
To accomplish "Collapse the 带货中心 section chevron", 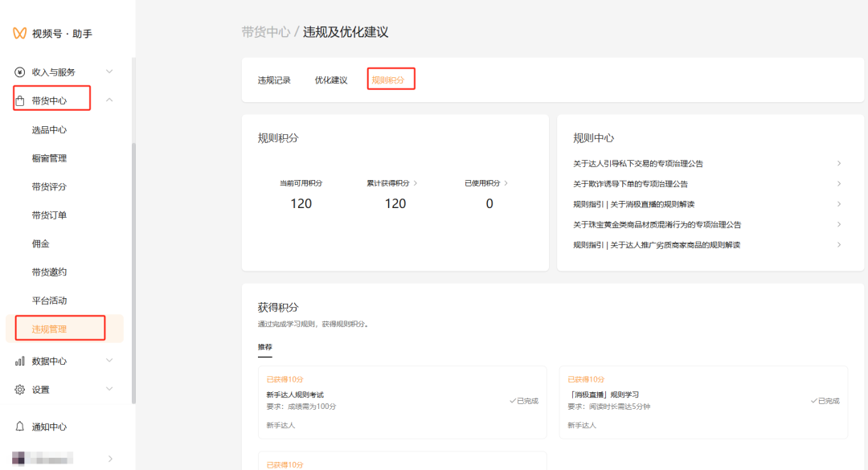I will point(110,98).
